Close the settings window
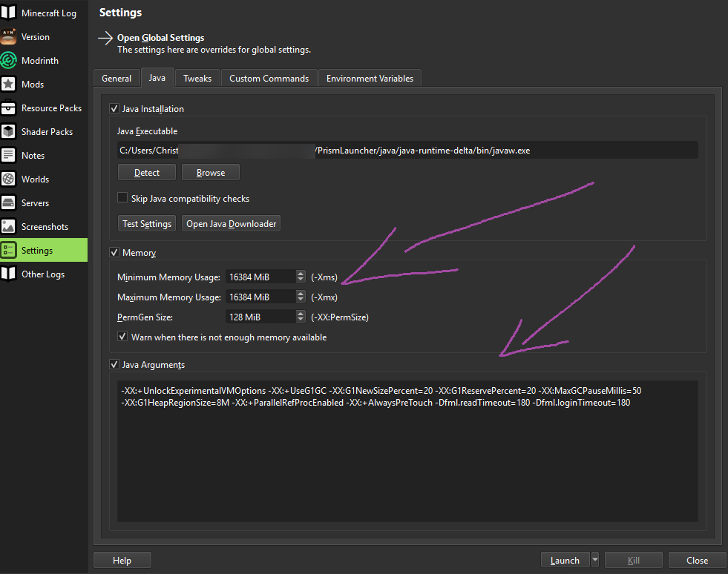The width and height of the screenshot is (728, 574). point(697,560)
